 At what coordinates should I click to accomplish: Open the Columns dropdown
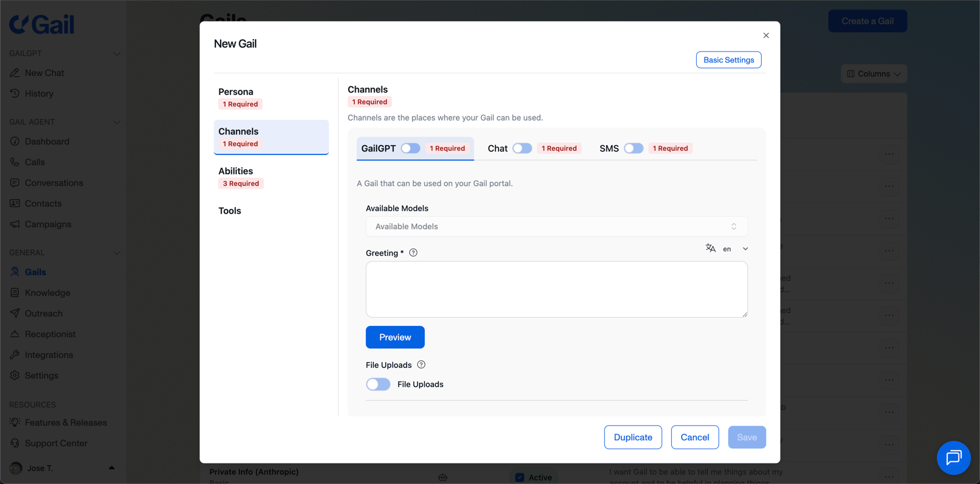(874, 74)
